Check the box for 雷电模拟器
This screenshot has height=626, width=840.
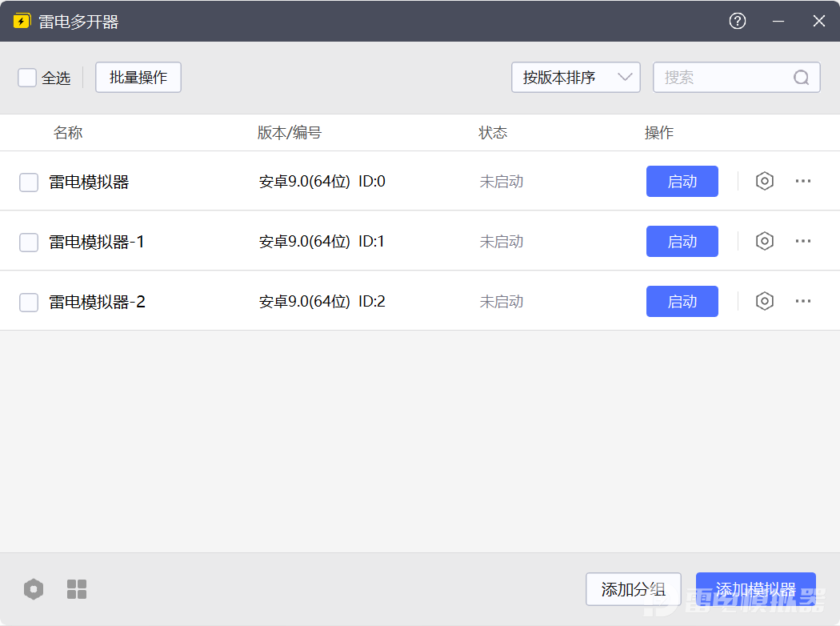[x=29, y=183]
